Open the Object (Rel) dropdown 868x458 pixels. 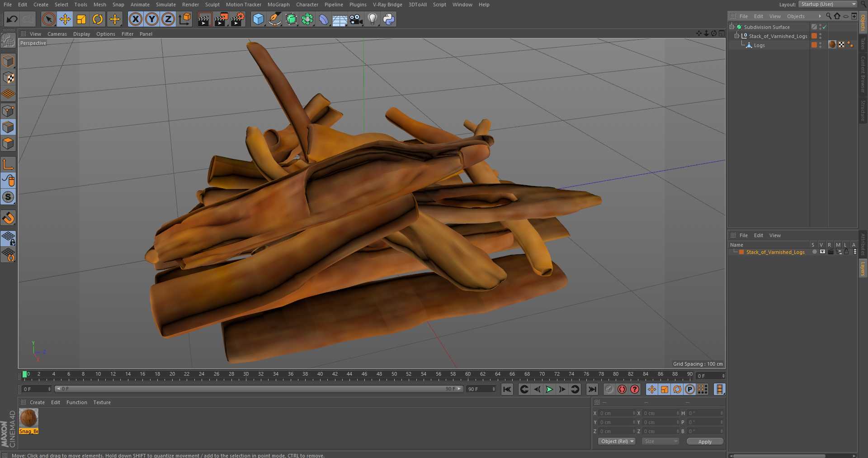click(x=617, y=441)
